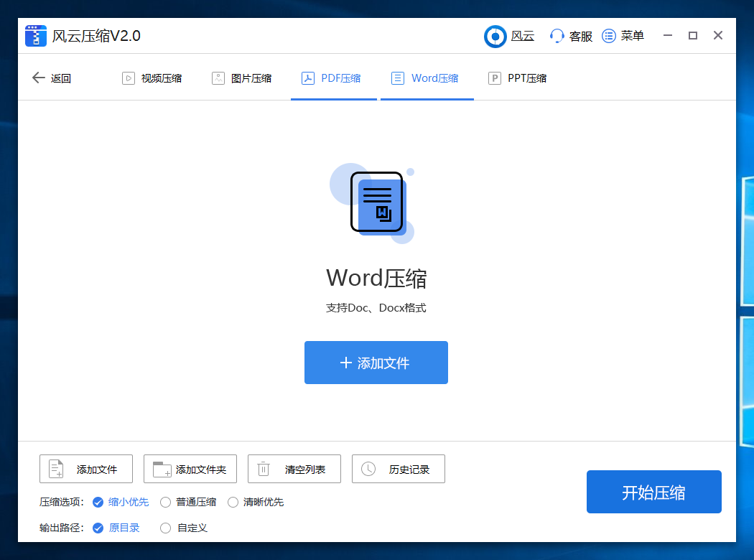
Task: Select 清晰优先 compression option
Action: coord(256,503)
